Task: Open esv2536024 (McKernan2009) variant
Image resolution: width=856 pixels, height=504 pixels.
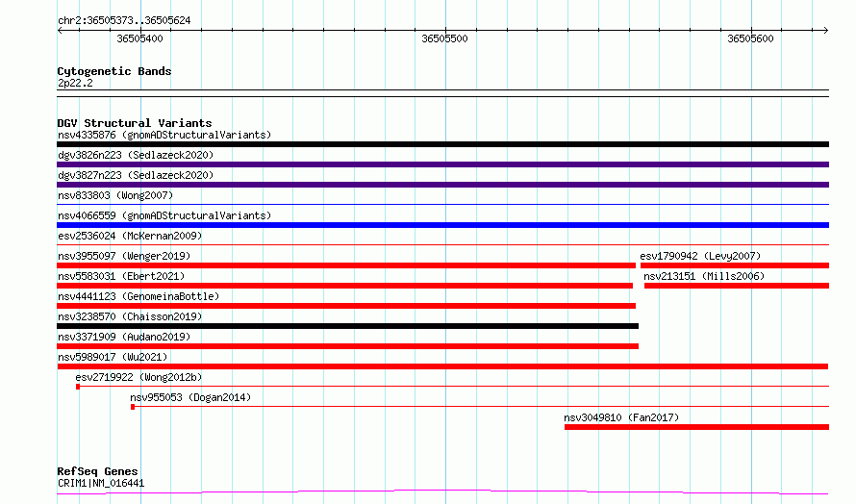Action: pyautogui.click(x=130, y=236)
